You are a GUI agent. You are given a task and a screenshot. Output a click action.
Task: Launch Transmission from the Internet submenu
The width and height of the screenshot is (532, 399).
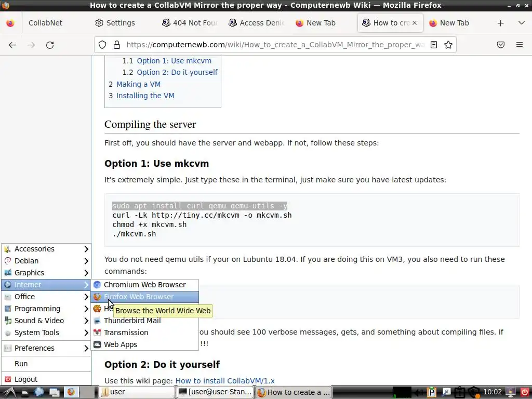144,332
